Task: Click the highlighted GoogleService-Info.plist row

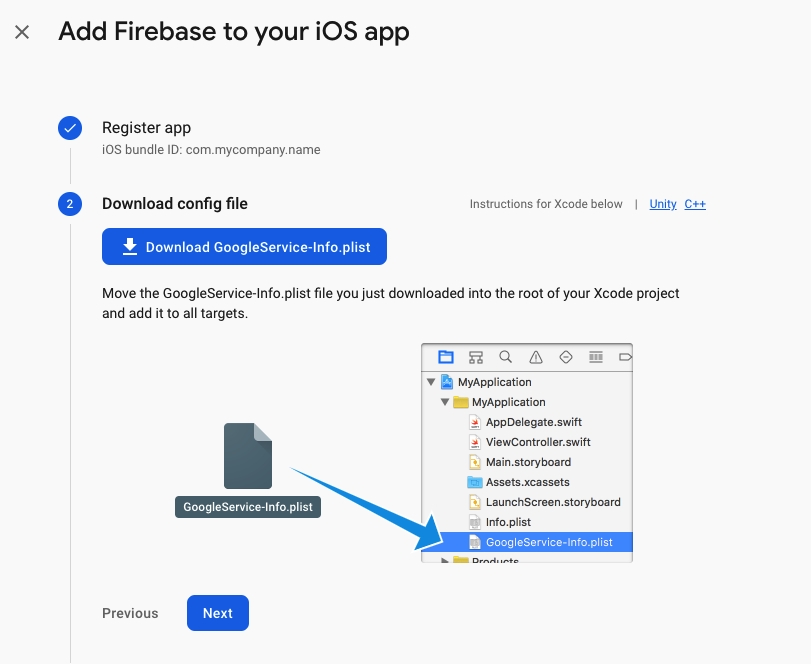Action: (x=548, y=542)
